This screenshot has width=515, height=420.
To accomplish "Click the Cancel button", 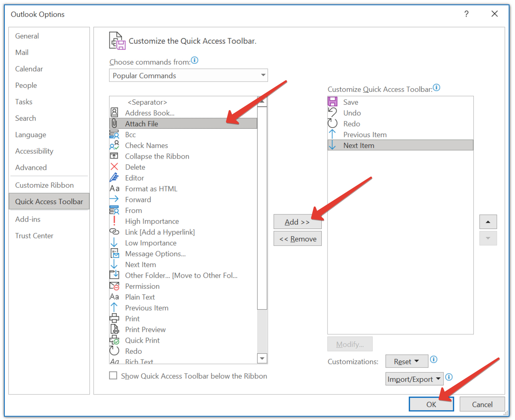I will click(482, 404).
